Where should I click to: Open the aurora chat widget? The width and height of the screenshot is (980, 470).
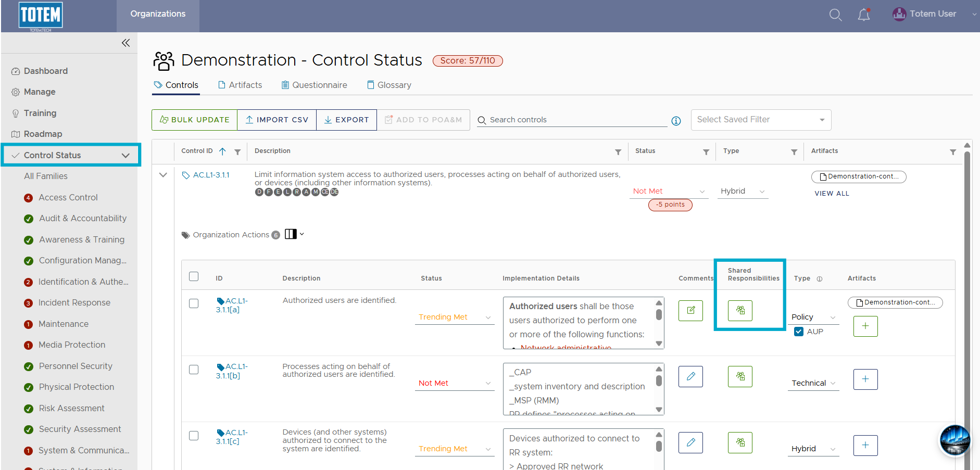[955, 440]
